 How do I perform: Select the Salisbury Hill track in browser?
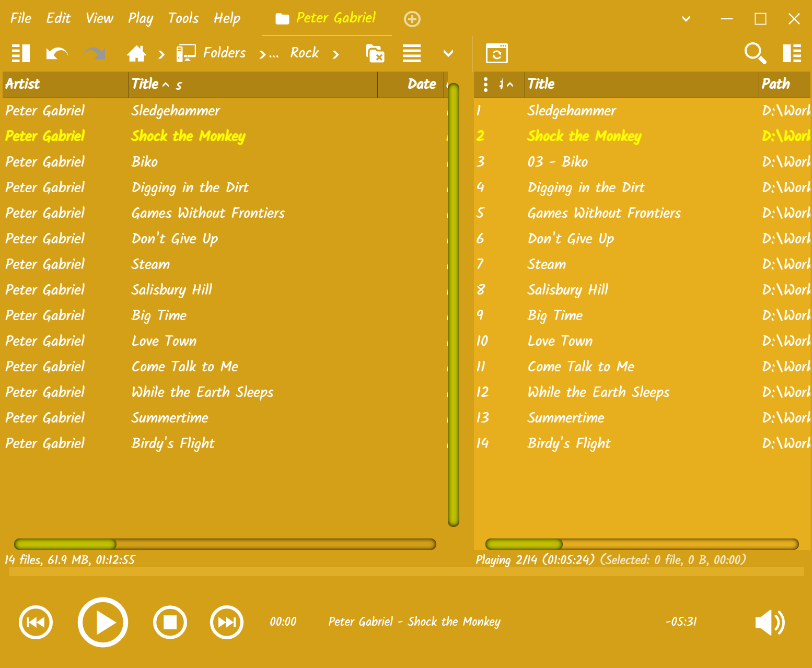tap(172, 290)
